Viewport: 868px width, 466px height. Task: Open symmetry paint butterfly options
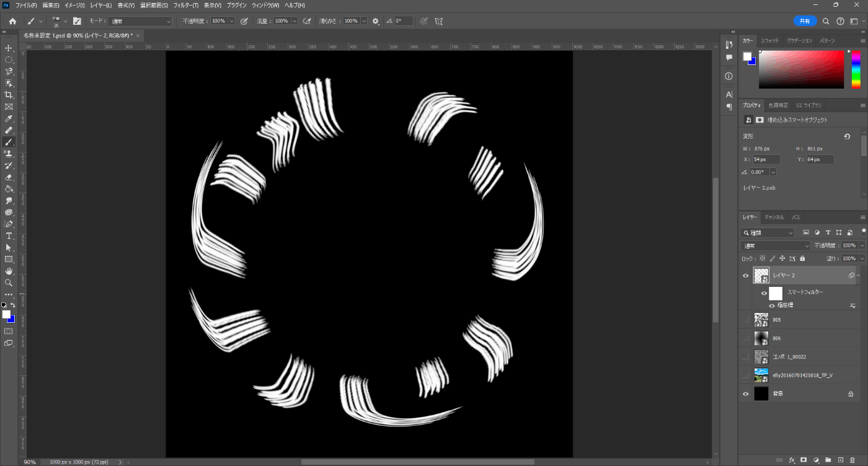[439, 21]
